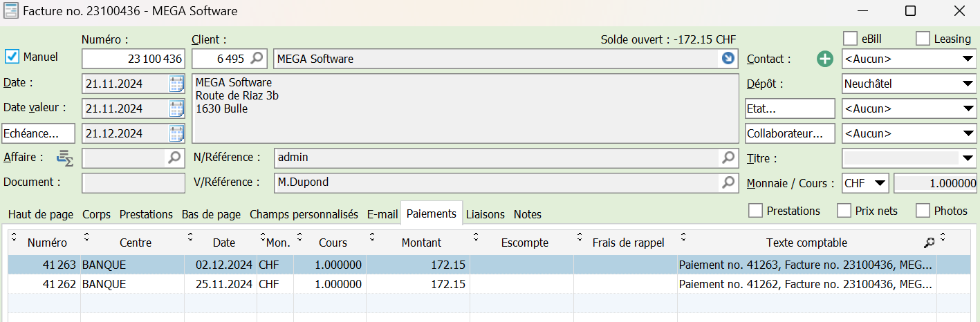This screenshot has width=980, height=322.
Task: Click the Solde ouvert -172.15 CHF text
Action: (x=668, y=39)
